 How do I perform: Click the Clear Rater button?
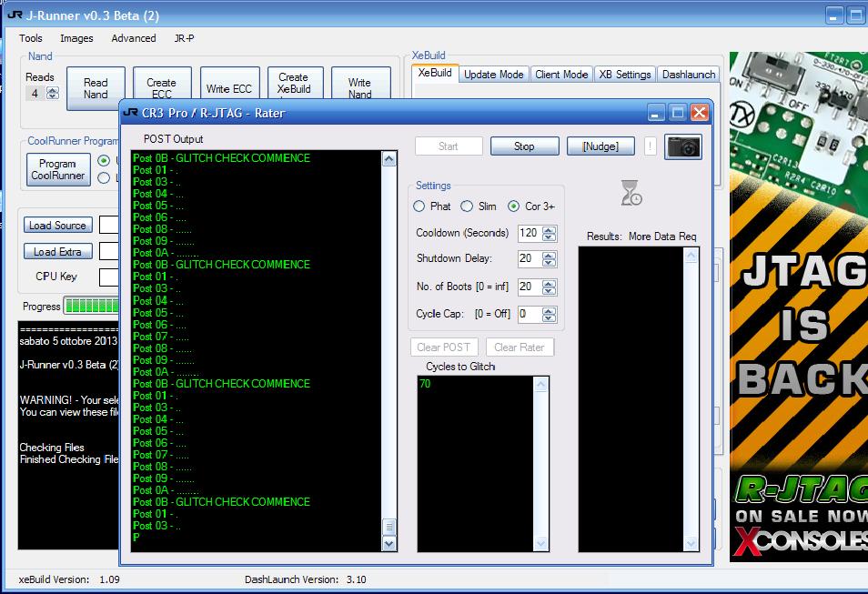pos(520,347)
